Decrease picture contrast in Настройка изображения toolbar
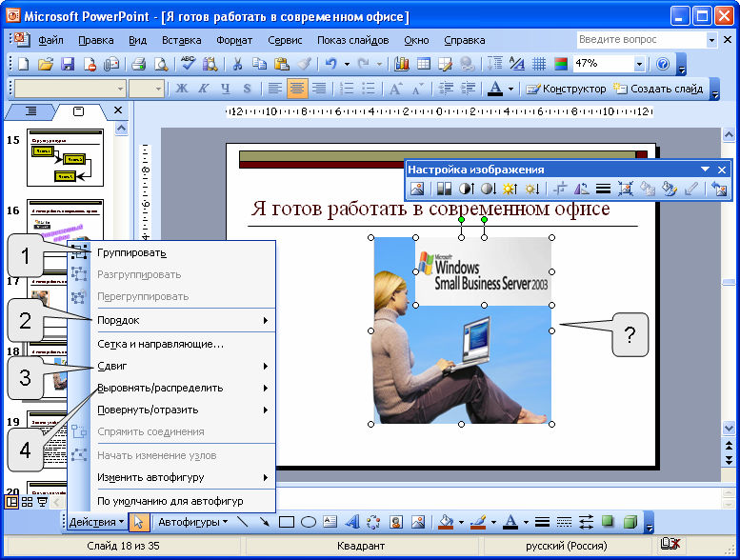 pos(488,190)
